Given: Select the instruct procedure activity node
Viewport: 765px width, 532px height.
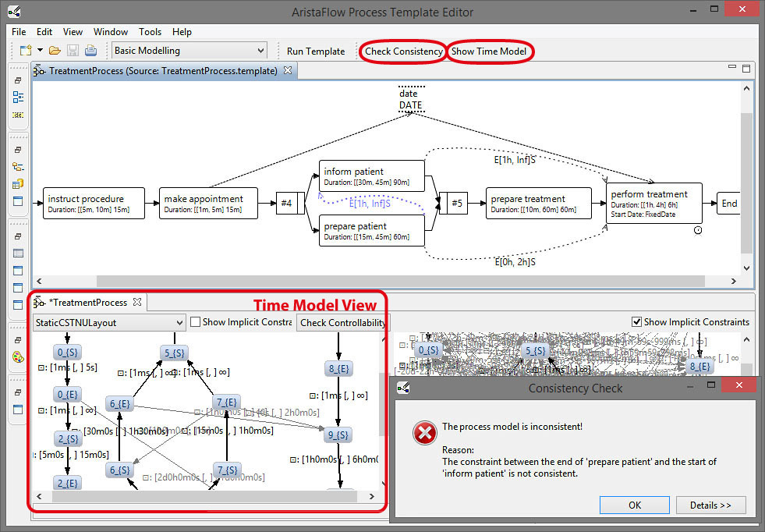Looking at the screenshot, I should pos(94,203).
